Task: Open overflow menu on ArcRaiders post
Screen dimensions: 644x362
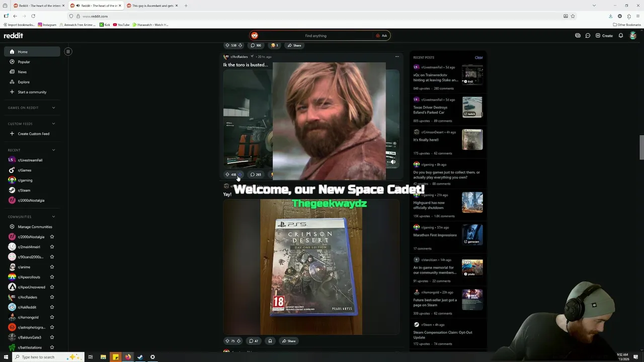Action: coord(397,57)
